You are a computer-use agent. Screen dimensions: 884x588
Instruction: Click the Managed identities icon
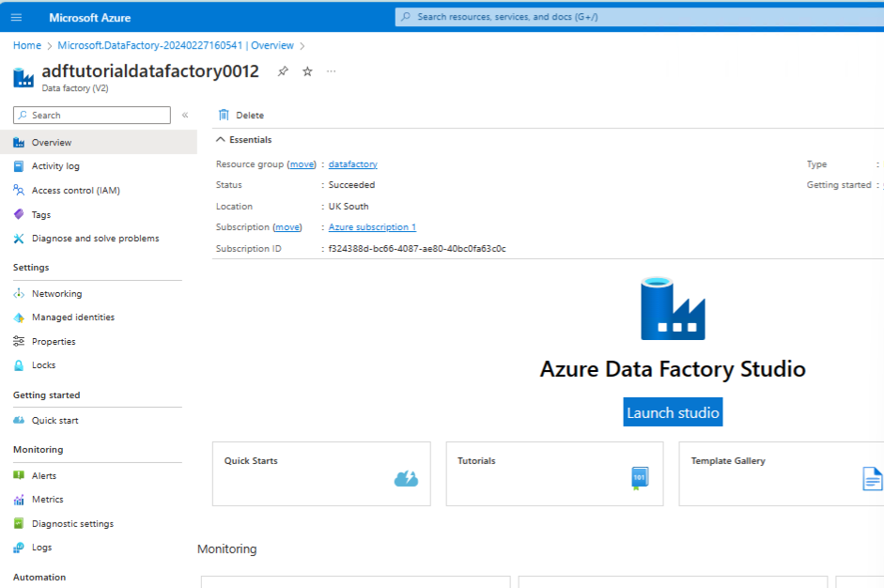[x=19, y=317]
